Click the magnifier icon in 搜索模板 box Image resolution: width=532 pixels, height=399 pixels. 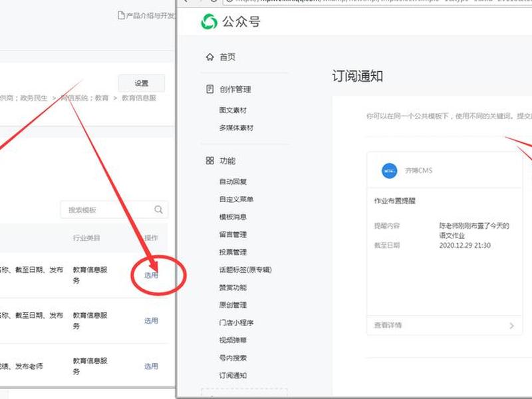pos(158,209)
